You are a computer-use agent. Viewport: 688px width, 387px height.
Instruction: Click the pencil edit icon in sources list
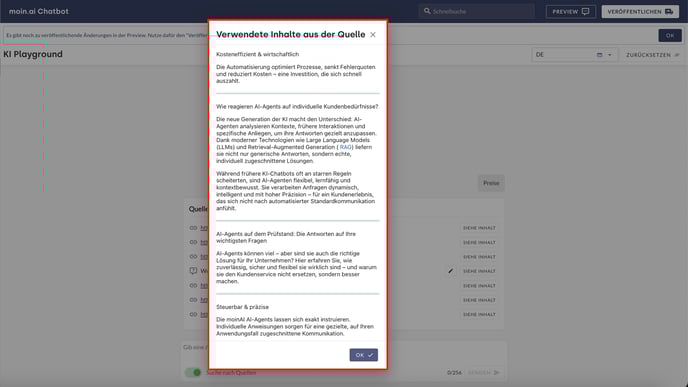pos(450,271)
